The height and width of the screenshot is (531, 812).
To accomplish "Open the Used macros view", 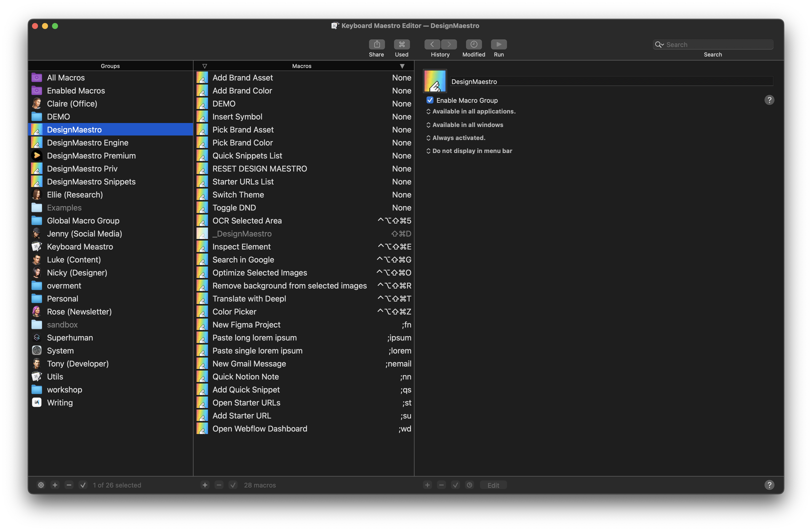I will tap(401, 44).
